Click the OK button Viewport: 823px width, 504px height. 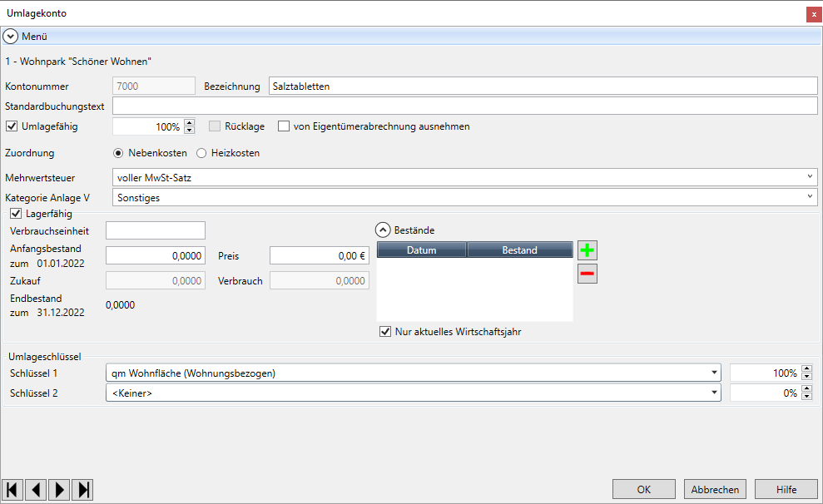point(643,489)
